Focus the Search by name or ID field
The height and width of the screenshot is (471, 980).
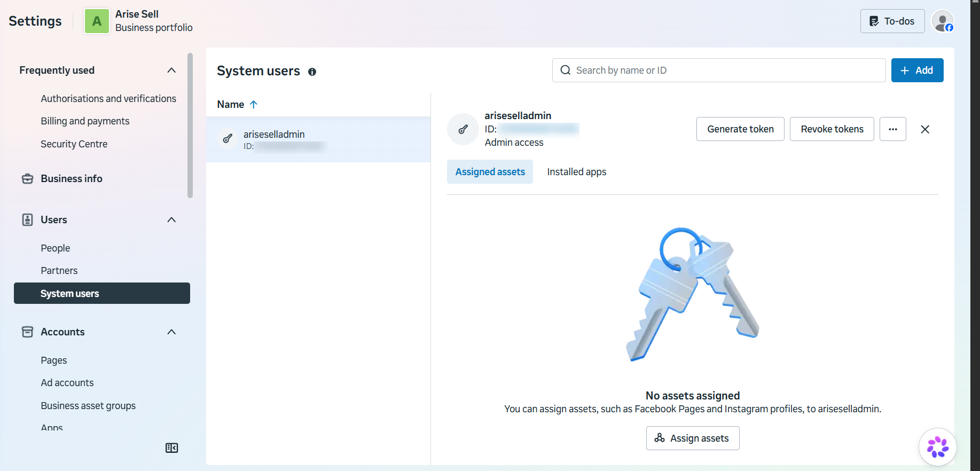pyautogui.click(x=719, y=70)
